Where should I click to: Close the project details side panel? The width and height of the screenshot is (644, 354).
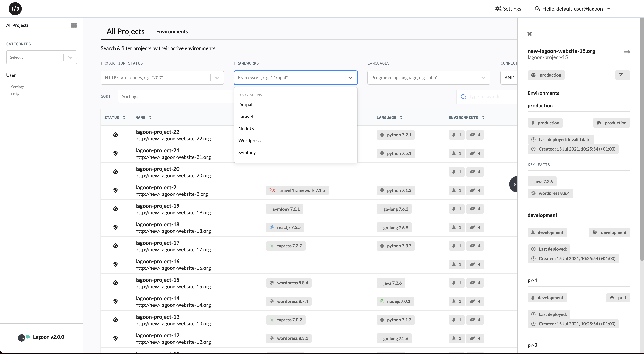529,34
